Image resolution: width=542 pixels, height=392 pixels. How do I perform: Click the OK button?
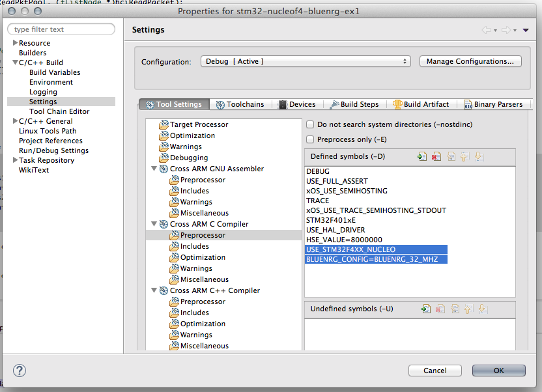pos(498,371)
